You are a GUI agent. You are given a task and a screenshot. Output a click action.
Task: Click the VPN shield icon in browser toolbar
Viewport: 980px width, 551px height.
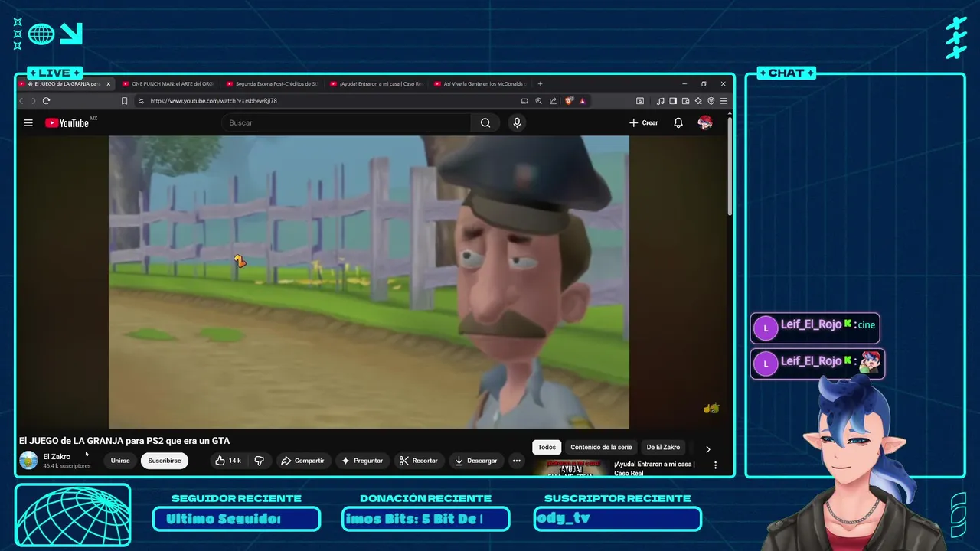711,101
